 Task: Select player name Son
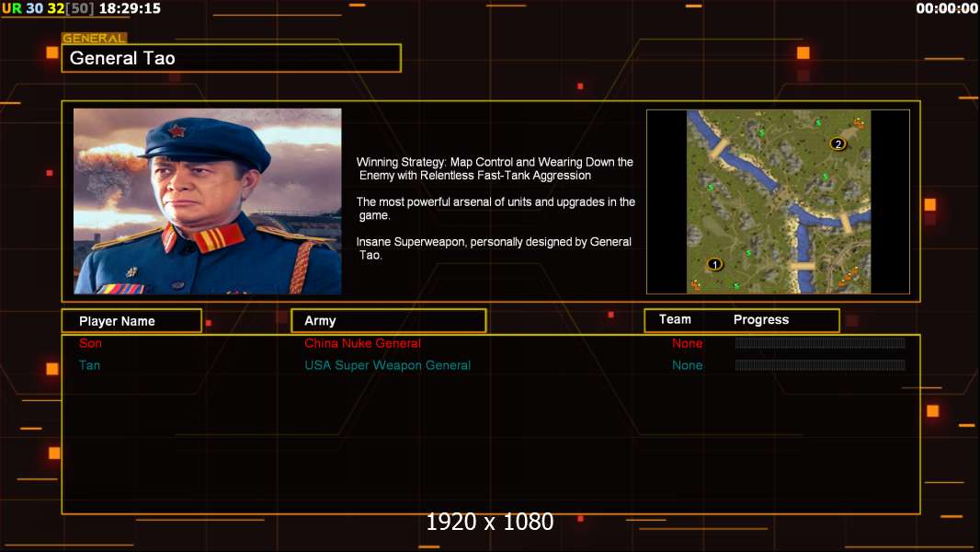pos(91,343)
